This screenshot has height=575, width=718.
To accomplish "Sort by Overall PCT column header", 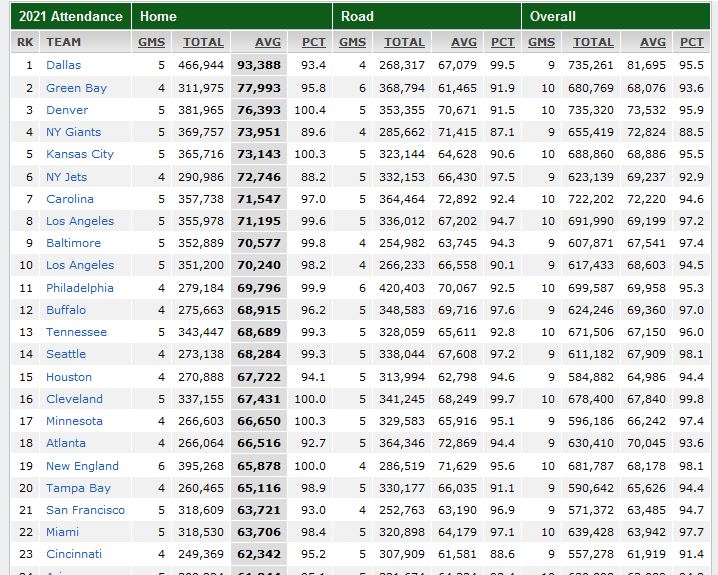I will pos(691,42).
